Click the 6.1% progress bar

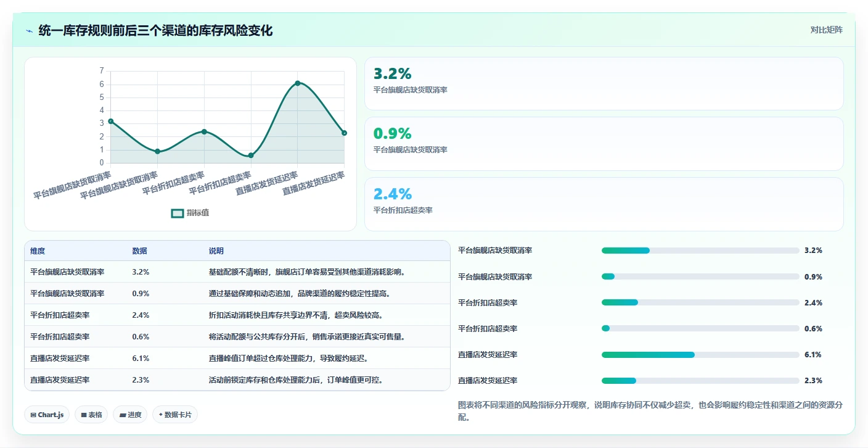click(x=700, y=355)
